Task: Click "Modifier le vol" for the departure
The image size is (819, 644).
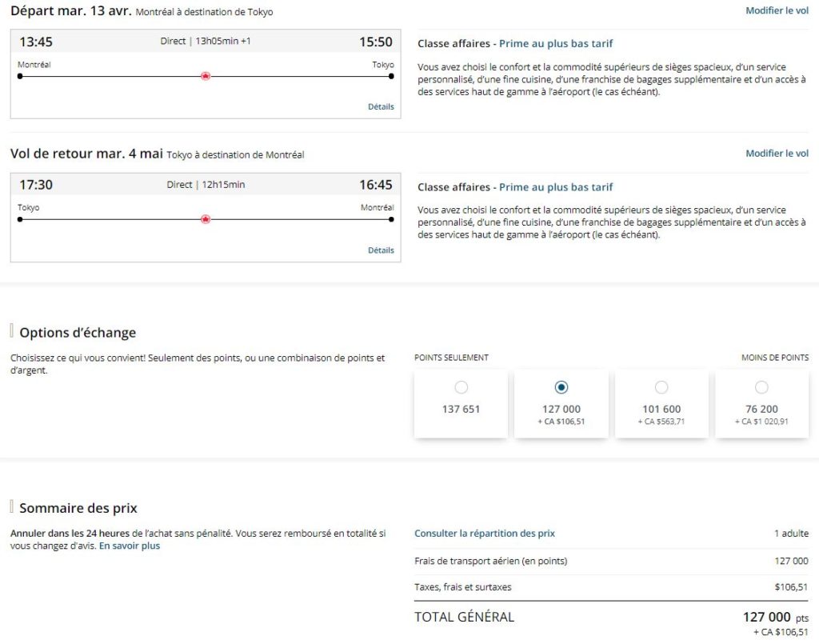Action: click(x=777, y=10)
